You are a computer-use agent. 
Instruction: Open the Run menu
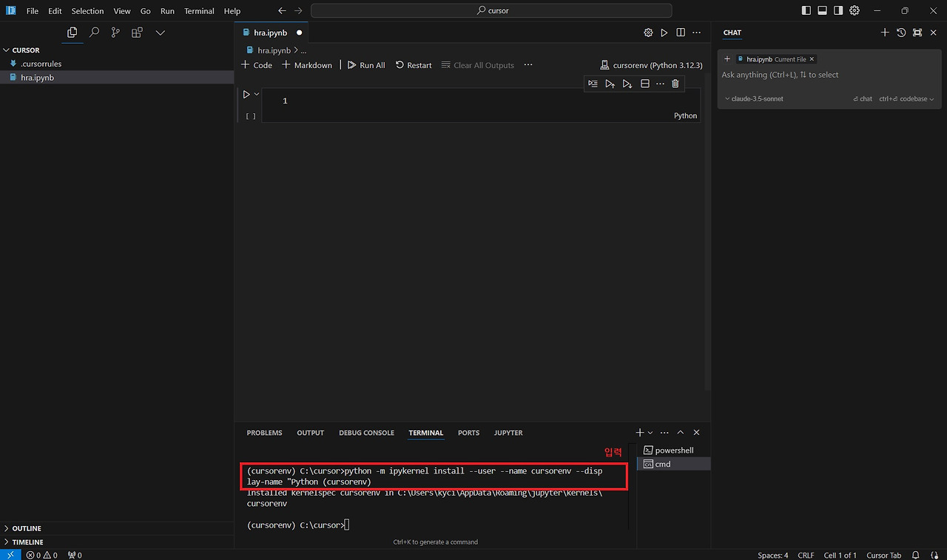pyautogui.click(x=167, y=11)
